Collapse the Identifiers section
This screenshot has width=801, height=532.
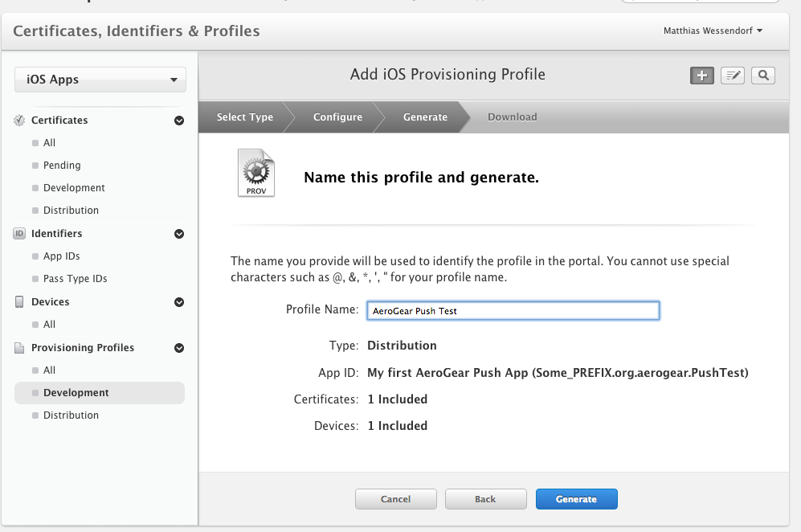178,233
